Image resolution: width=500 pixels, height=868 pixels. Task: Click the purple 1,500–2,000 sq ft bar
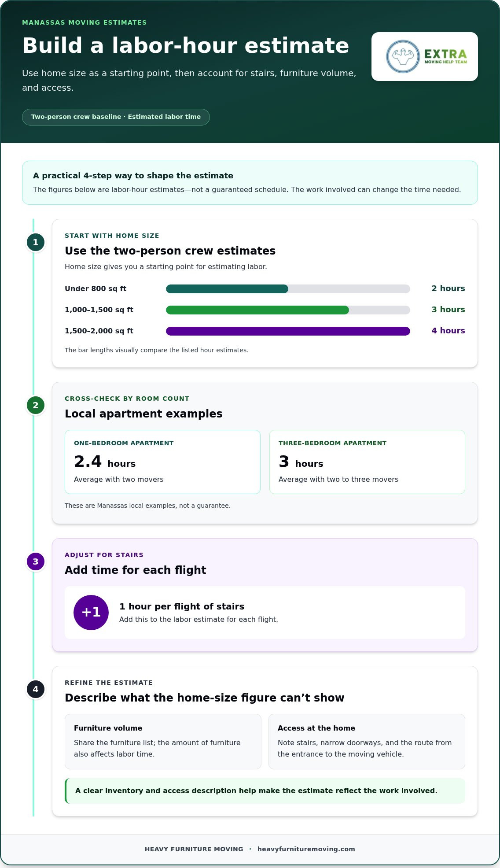(288, 331)
